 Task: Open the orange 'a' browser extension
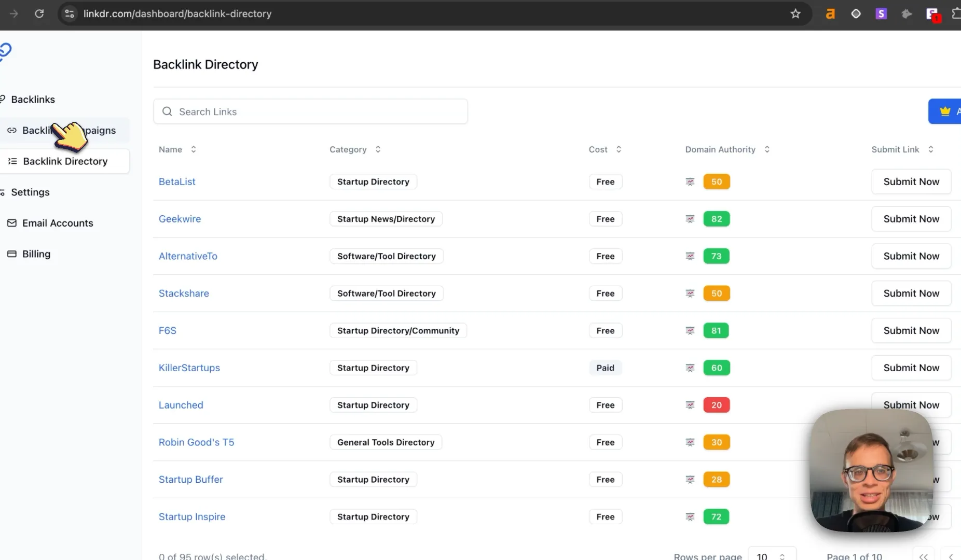click(x=830, y=14)
